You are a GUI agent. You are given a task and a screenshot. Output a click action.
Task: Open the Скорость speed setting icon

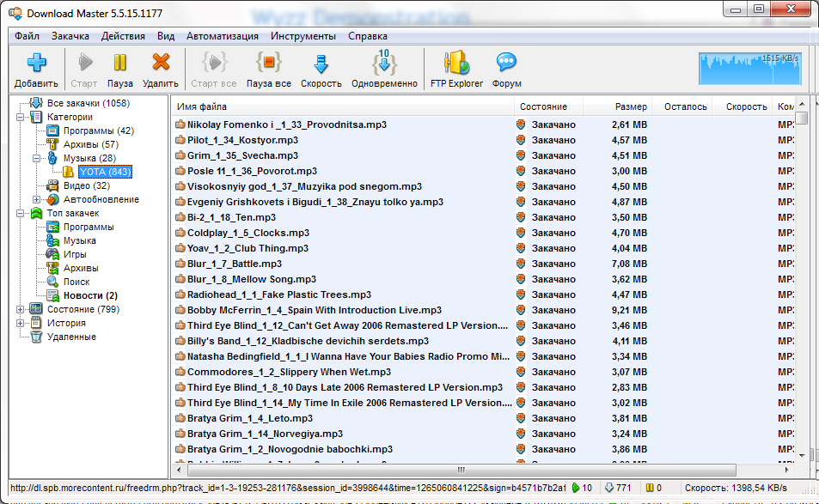pyautogui.click(x=321, y=64)
